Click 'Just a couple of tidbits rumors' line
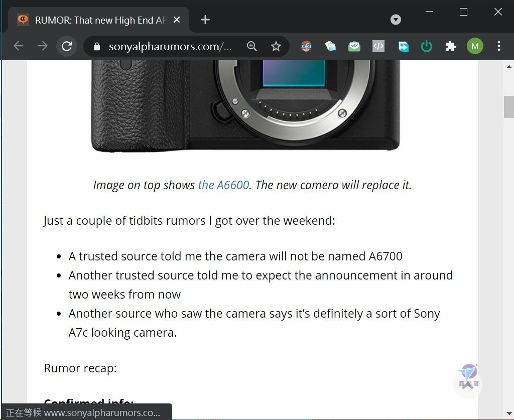Screen dimensions: 514x420 click(x=189, y=221)
